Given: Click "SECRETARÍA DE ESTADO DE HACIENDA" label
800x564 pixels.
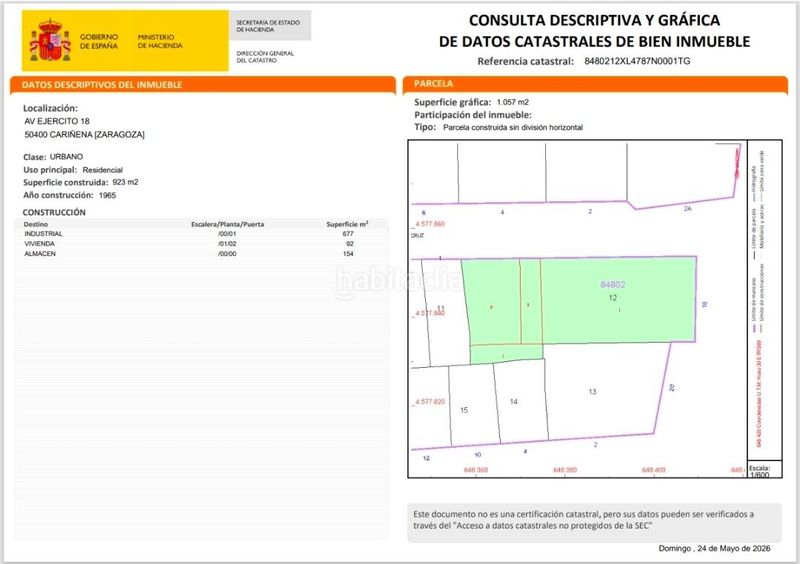Looking at the screenshot, I should click(x=268, y=26).
